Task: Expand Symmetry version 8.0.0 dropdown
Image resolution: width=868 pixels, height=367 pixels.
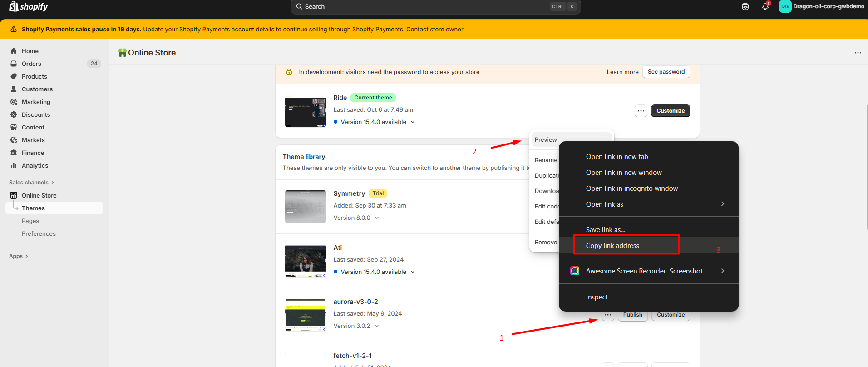Action: pos(377,218)
